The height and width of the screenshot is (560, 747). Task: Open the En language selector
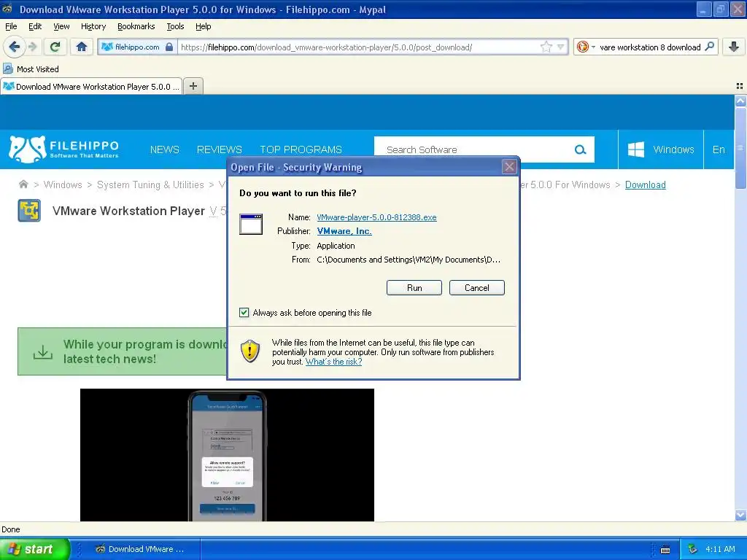[719, 149]
